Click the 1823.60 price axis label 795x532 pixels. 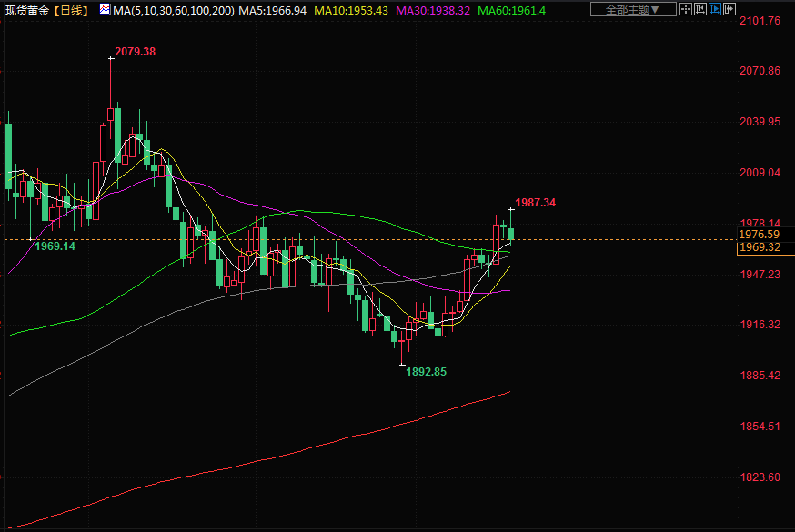760,477
